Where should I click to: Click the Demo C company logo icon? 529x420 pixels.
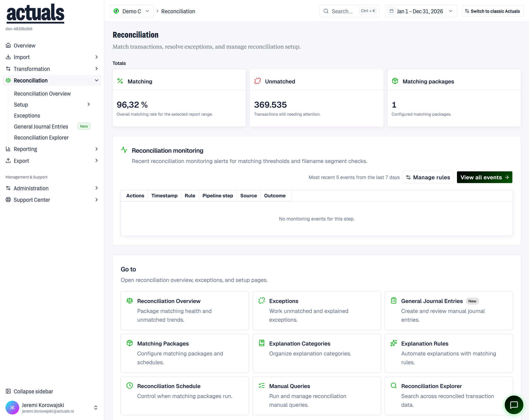116,11
